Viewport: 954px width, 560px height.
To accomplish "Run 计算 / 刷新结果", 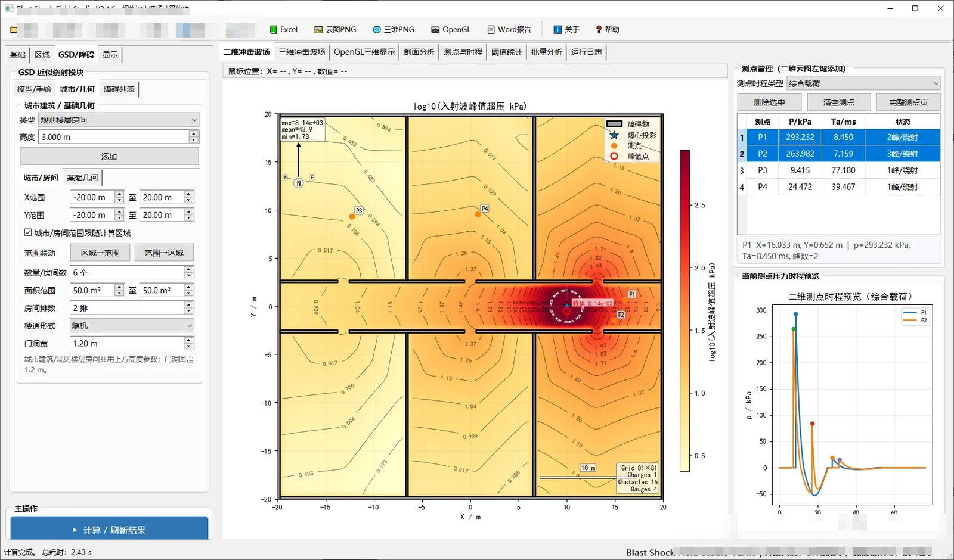I will pos(109,529).
